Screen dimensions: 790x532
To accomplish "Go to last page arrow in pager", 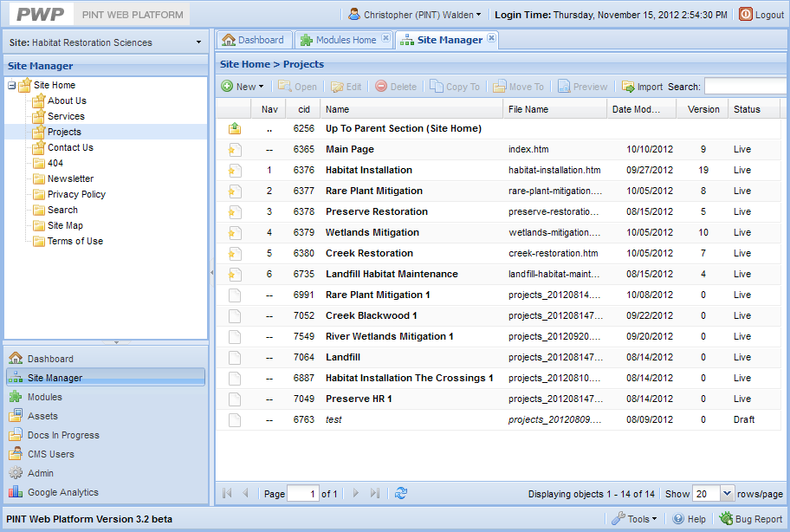I will tap(374, 493).
